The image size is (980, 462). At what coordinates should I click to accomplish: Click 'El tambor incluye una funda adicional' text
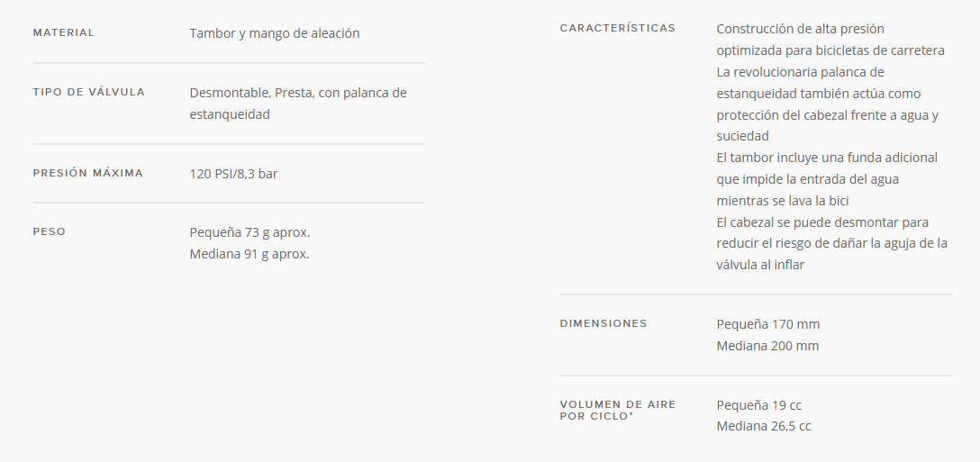pos(827,158)
